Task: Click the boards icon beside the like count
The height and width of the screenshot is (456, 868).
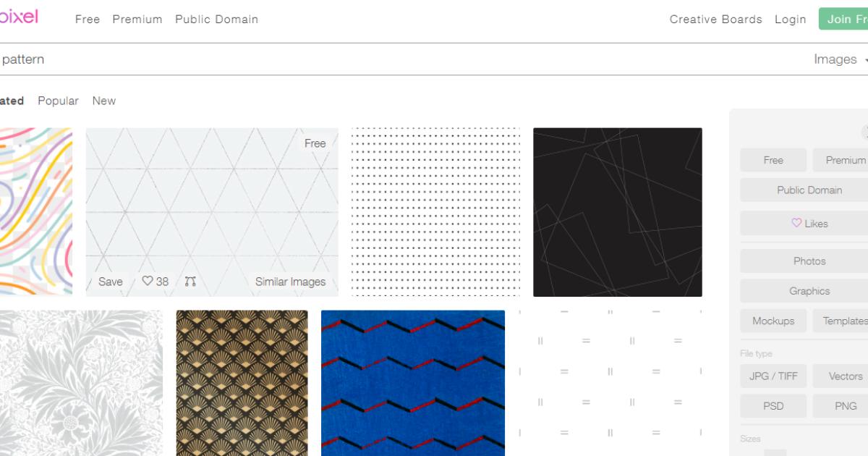Action: (190, 282)
